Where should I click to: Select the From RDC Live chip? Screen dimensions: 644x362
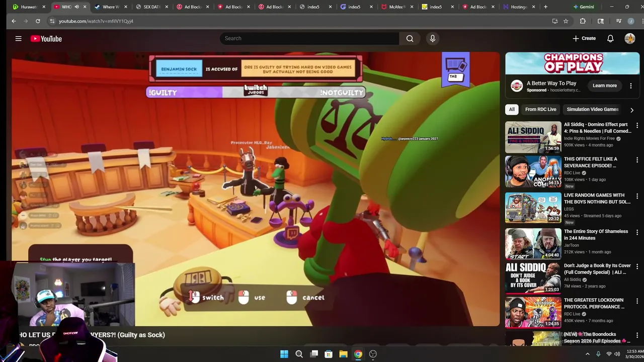click(x=540, y=109)
